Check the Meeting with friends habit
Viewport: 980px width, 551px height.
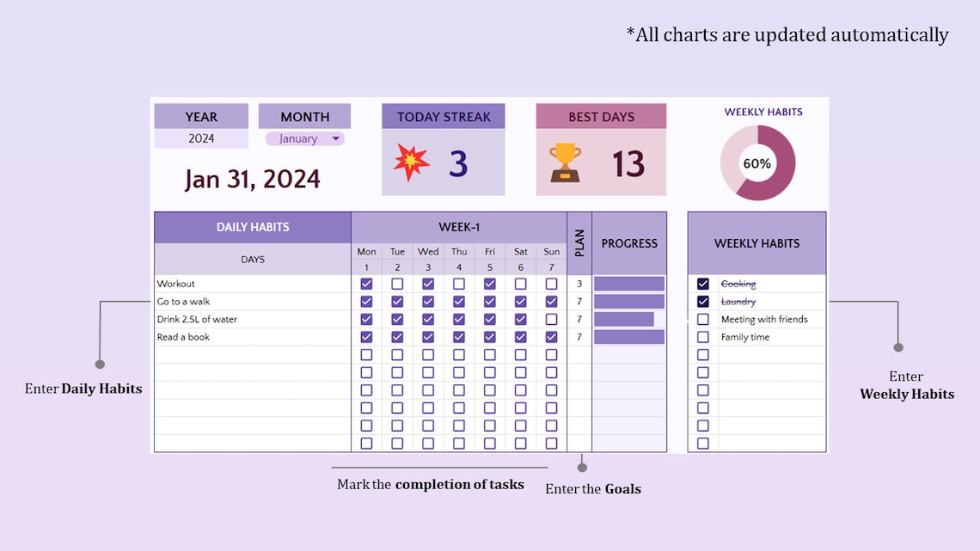(702, 319)
